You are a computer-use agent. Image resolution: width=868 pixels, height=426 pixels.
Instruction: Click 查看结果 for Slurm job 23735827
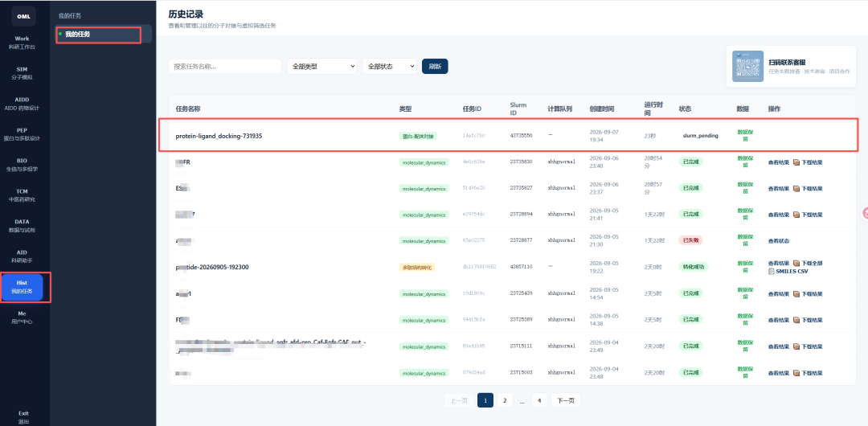(x=778, y=188)
